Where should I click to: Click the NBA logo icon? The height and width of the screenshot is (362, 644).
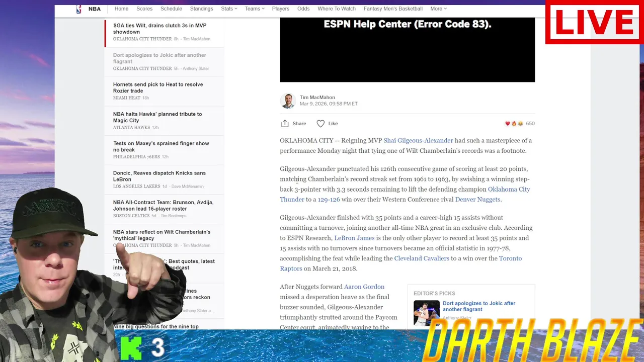coord(78,9)
